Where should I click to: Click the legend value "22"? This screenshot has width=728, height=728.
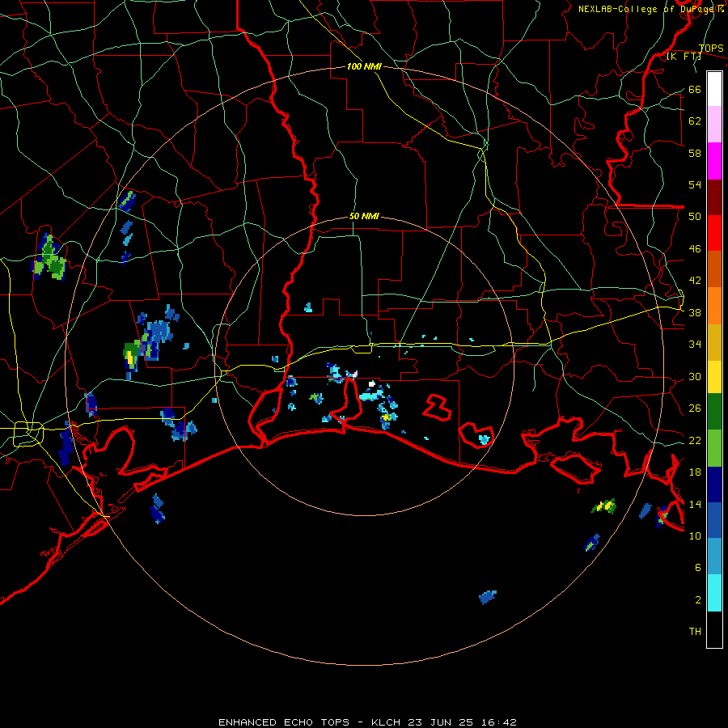(695, 441)
